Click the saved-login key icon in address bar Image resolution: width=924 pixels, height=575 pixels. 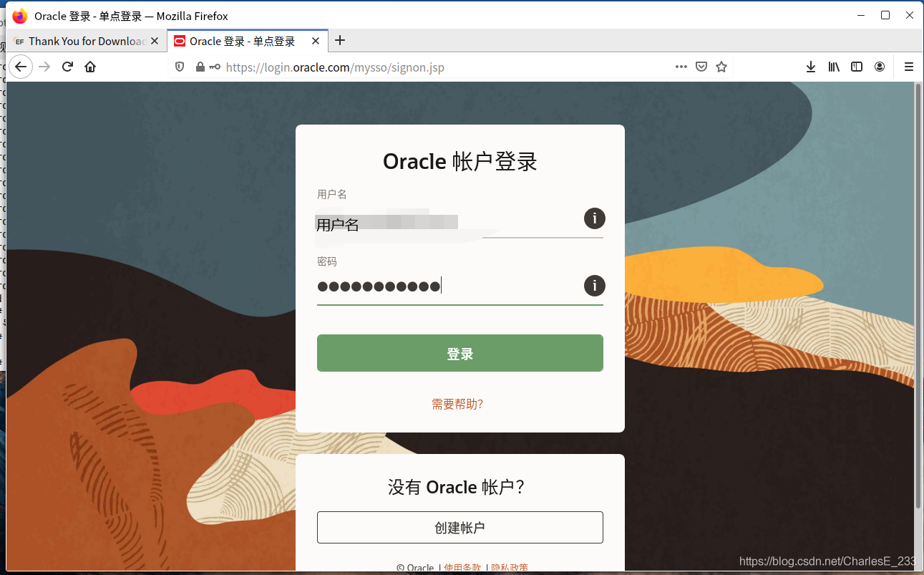215,67
